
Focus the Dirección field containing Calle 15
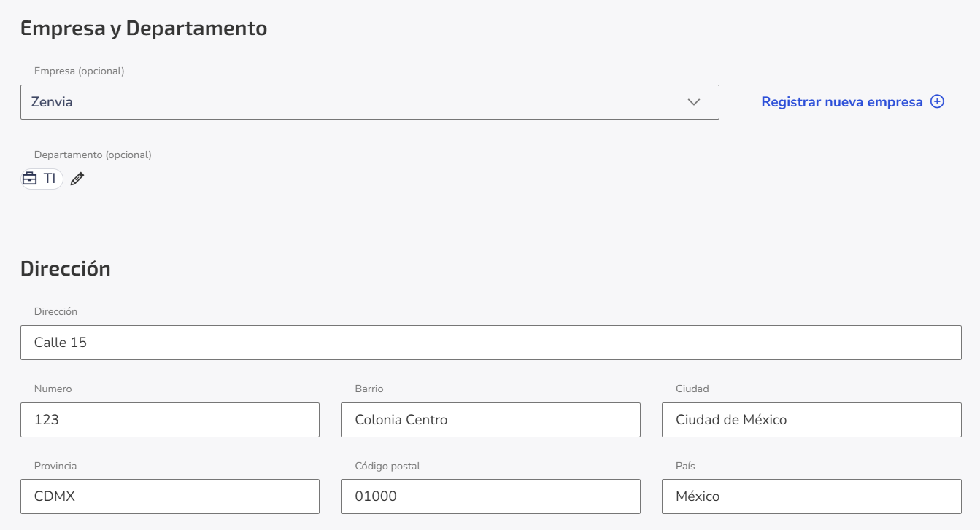(491, 343)
